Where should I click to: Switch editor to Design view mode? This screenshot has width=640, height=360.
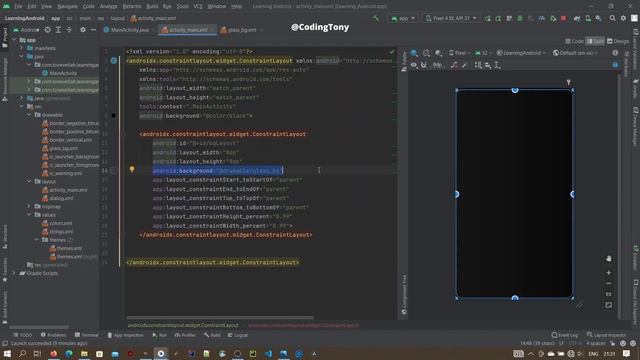click(618, 41)
